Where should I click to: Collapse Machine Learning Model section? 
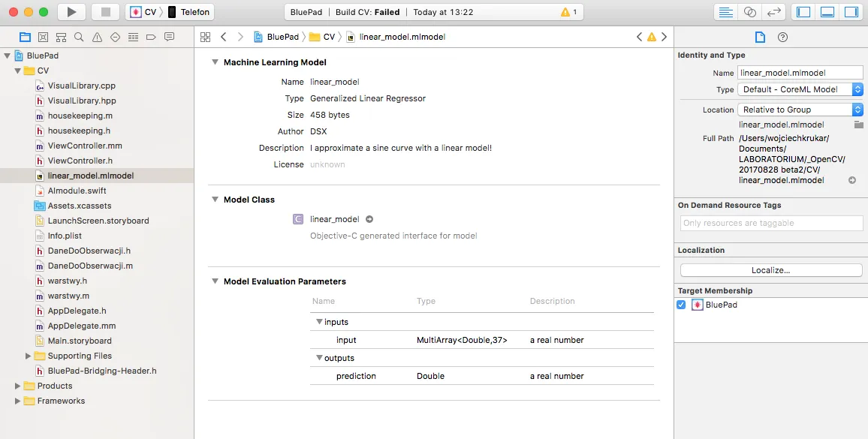(215, 62)
